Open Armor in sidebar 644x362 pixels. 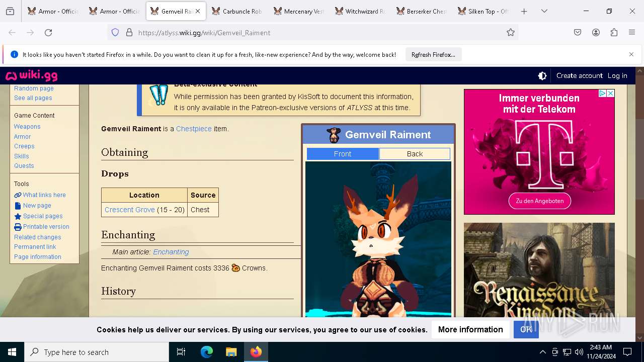point(23,137)
